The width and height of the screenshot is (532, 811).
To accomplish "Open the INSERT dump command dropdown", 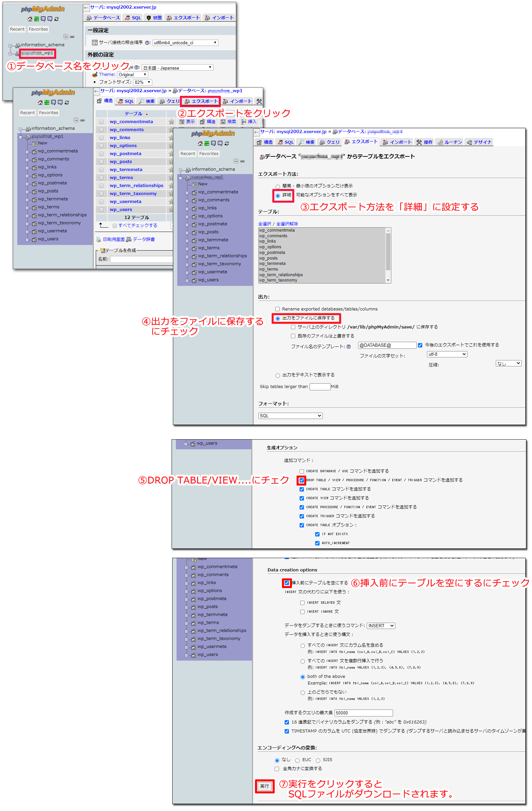I will coord(381,626).
